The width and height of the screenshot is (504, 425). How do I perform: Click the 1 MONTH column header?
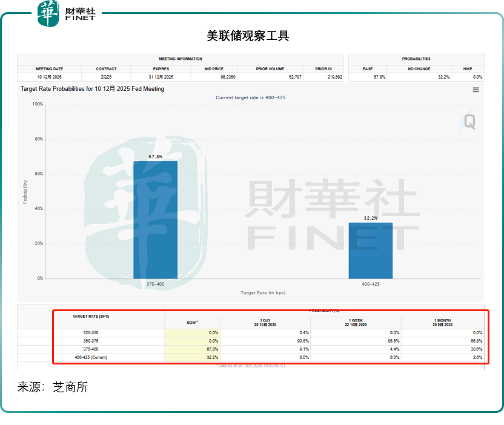tap(443, 323)
